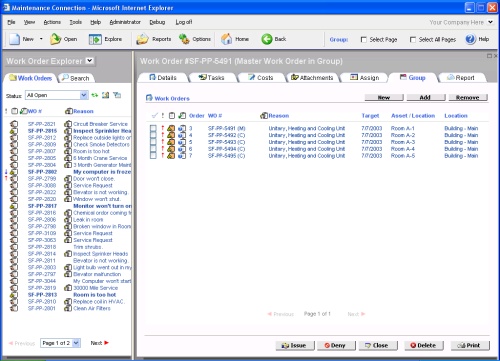Open the Page 1 of 2 dropdown
Image resolution: width=500 pixels, height=361 pixels.
tap(60, 343)
